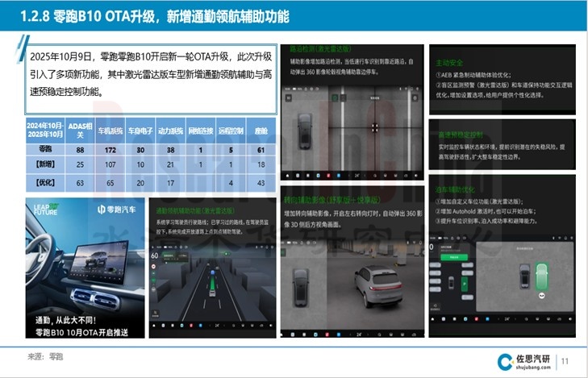Click the intro paragraph starting with 2025年10月9日
The image size is (588, 378).
coord(151,74)
